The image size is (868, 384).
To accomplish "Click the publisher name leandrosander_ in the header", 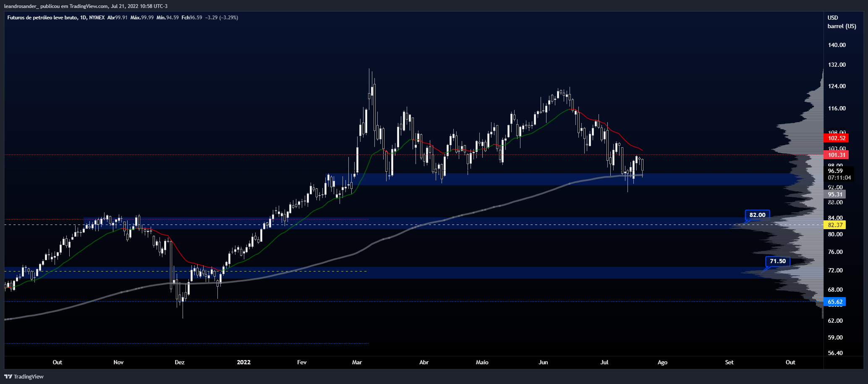I will (x=21, y=6).
